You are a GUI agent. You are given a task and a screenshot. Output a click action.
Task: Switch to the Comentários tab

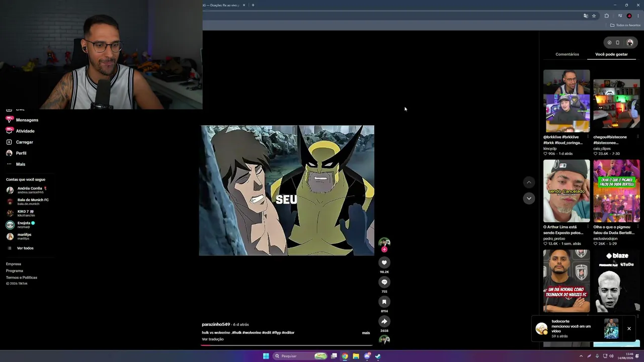(x=567, y=54)
